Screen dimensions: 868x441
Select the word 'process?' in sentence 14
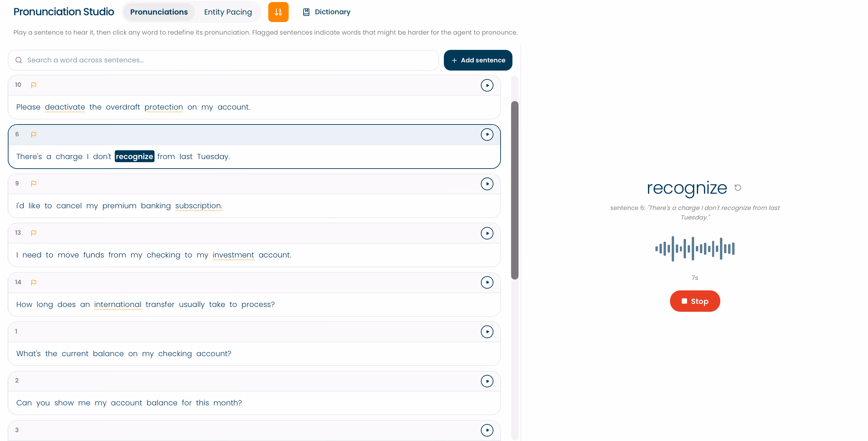coord(258,305)
